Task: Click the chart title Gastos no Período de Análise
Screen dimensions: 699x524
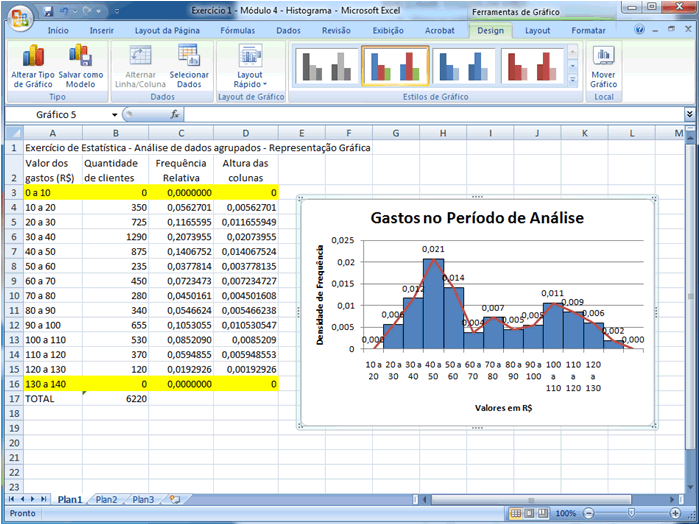Action: coord(477,217)
